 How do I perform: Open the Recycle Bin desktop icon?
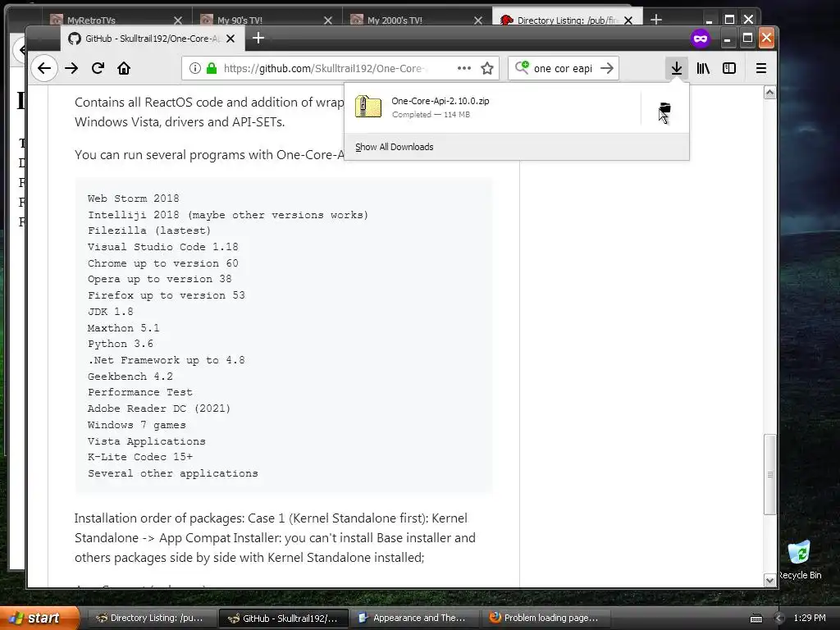coord(800,560)
